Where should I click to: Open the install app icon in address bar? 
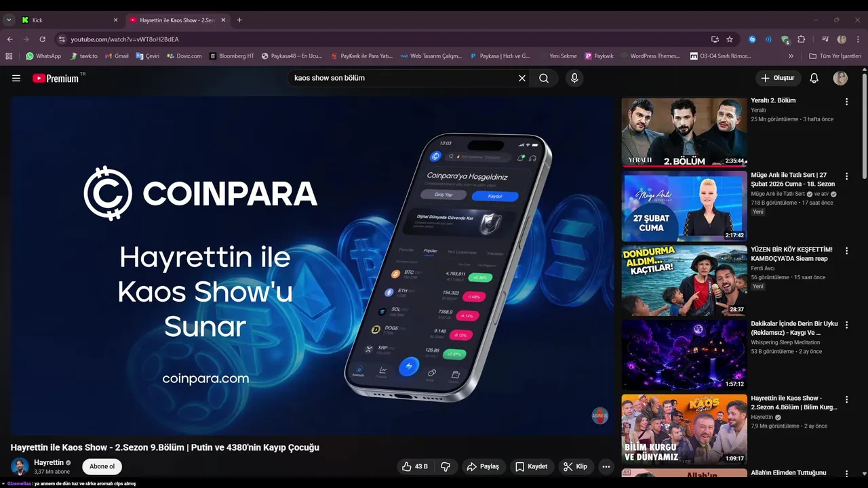point(715,39)
